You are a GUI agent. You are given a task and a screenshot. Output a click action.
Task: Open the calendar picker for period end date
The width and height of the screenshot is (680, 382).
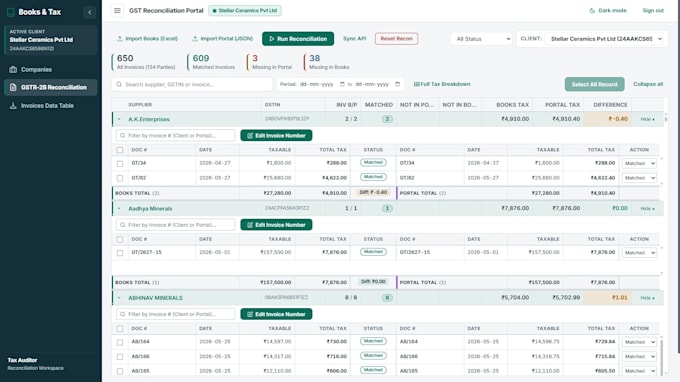pyautogui.click(x=398, y=84)
